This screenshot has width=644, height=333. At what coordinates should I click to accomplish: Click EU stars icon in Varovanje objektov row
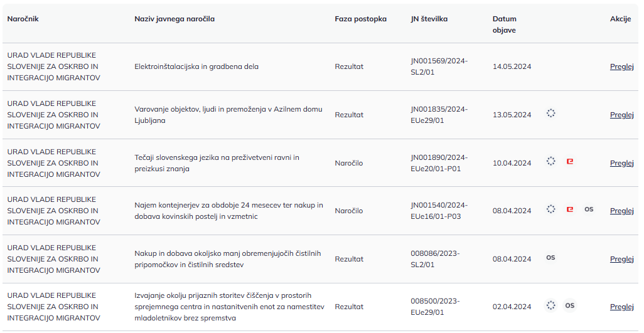click(550, 113)
